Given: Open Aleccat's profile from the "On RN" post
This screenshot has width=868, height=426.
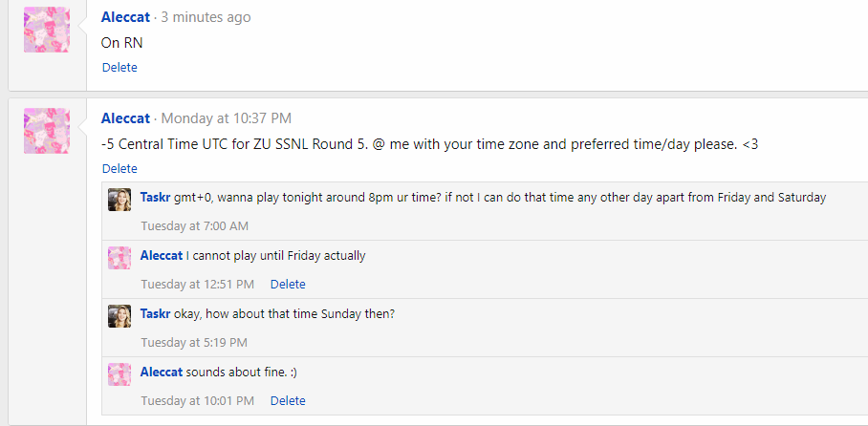Looking at the screenshot, I should [x=125, y=17].
